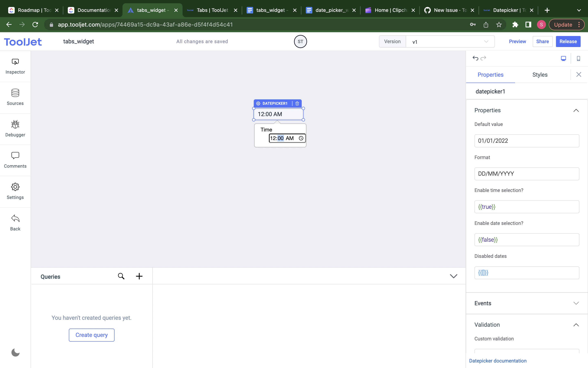The image size is (588, 368).
Task: Click the datepicker1 widget name field
Action: (x=527, y=92)
